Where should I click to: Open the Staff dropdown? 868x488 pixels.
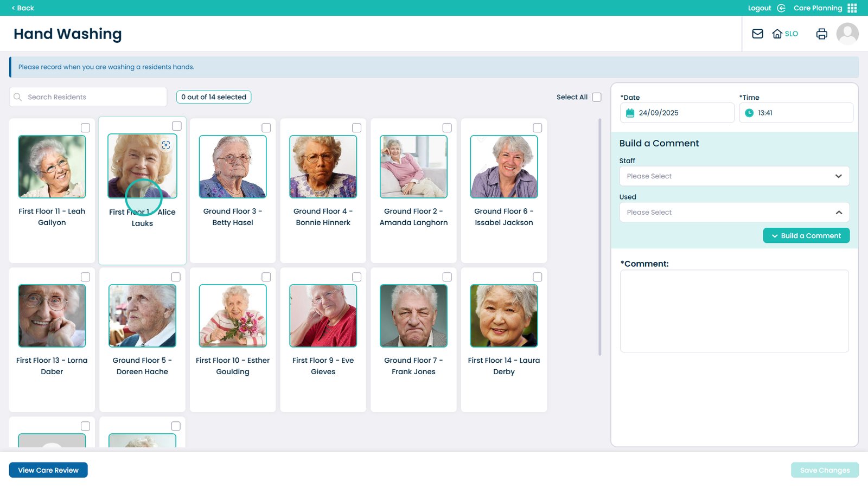pyautogui.click(x=735, y=176)
